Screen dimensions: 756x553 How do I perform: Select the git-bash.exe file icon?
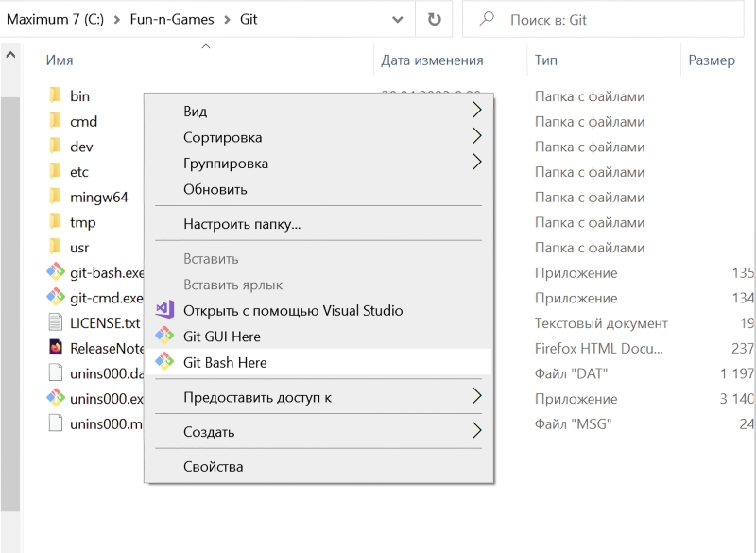(x=56, y=273)
